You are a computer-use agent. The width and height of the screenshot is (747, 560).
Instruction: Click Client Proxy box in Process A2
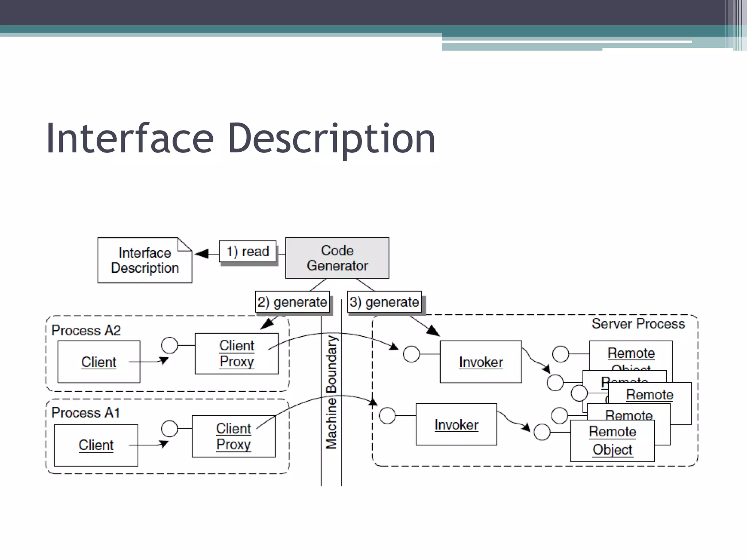click(x=236, y=354)
